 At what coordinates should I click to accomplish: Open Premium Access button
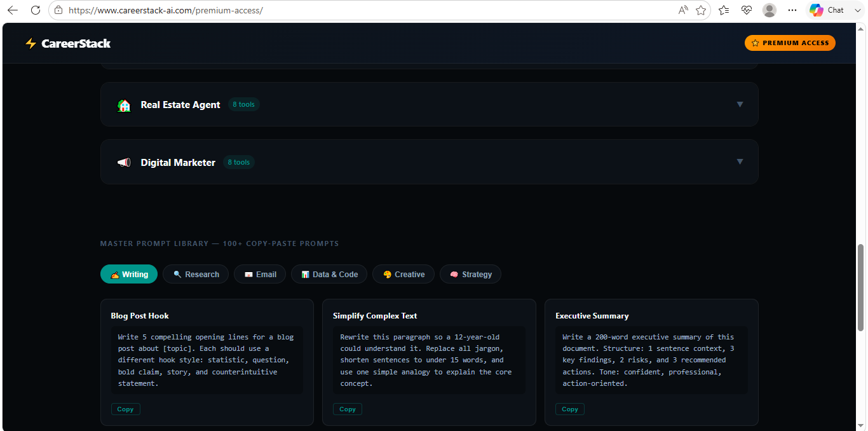[x=790, y=43]
